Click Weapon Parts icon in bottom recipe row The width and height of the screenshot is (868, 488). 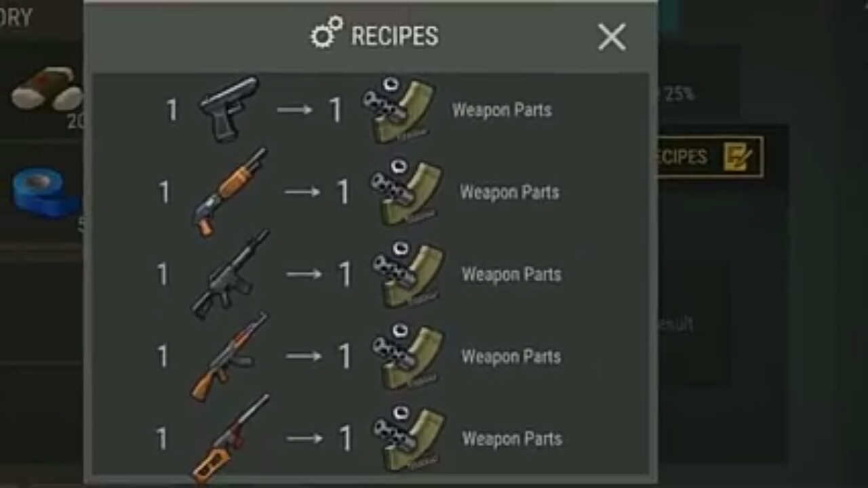point(408,439)
